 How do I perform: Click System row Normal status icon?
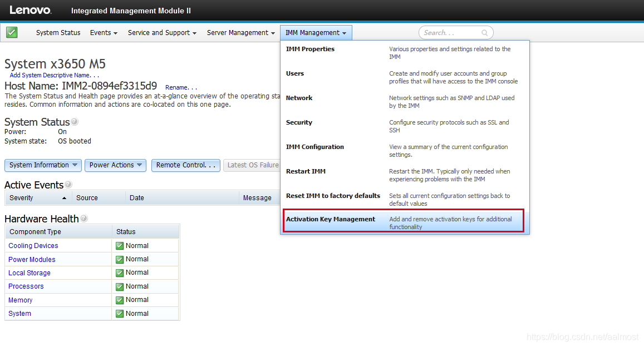[120, 314]
